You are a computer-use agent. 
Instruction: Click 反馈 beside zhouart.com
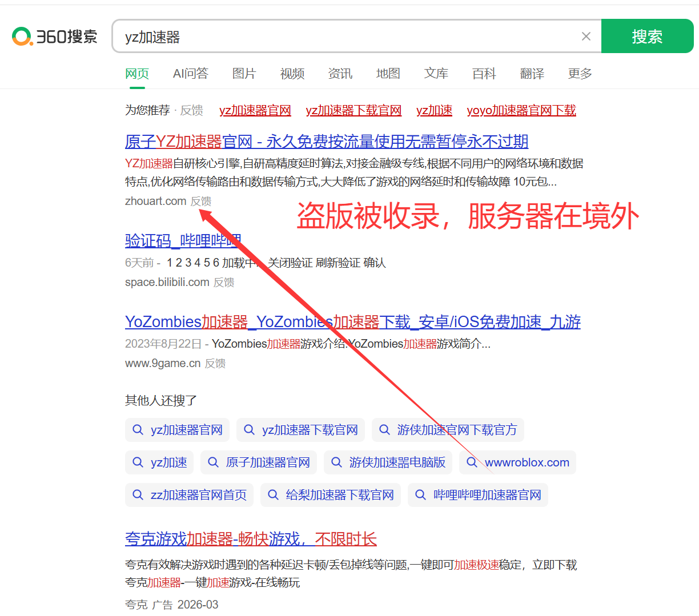(x=201, y=201)
